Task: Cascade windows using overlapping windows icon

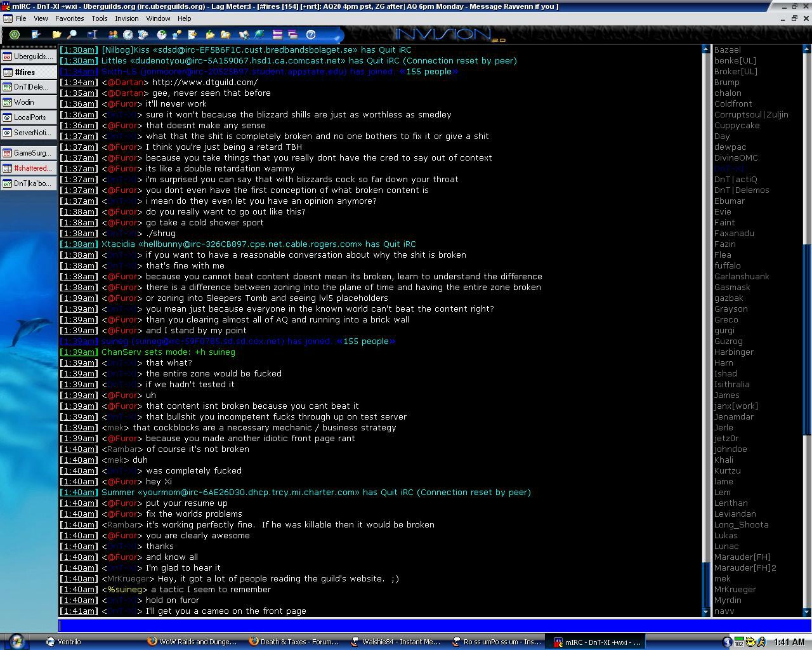Action: tap(292, 34)
